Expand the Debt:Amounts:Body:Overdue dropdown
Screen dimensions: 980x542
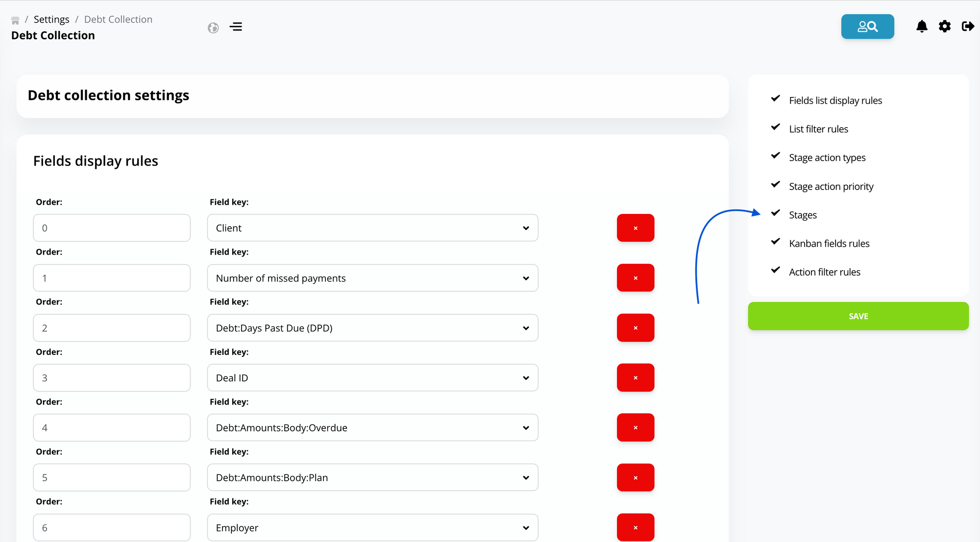(372, 428)
